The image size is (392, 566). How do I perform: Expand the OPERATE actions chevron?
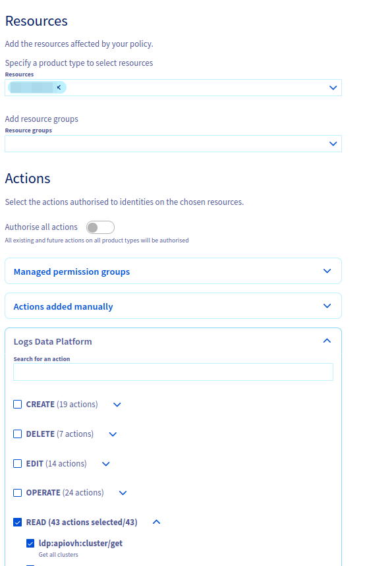(123, 492)
